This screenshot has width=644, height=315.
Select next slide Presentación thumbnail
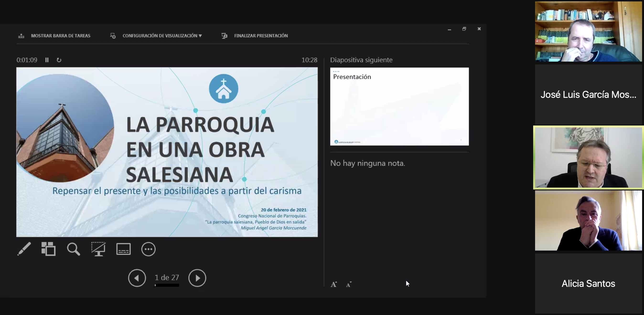pos(399,106)
